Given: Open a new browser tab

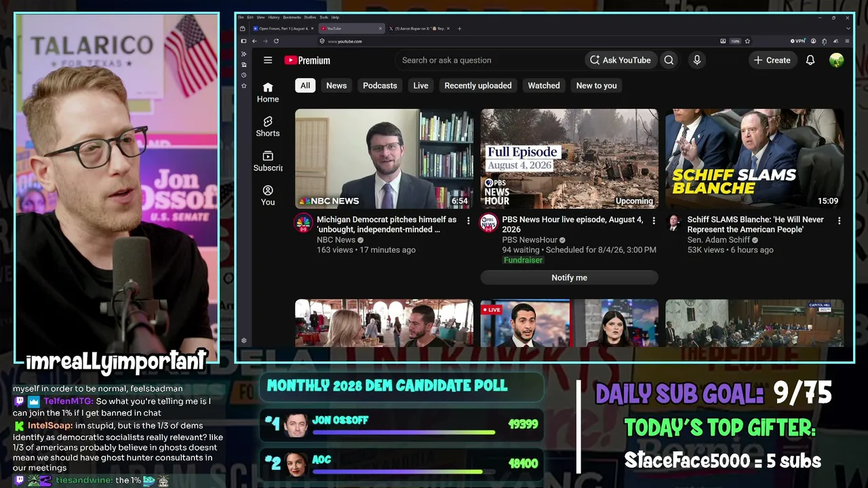Looking at the screenshot, I should click(x=460, y=28).
